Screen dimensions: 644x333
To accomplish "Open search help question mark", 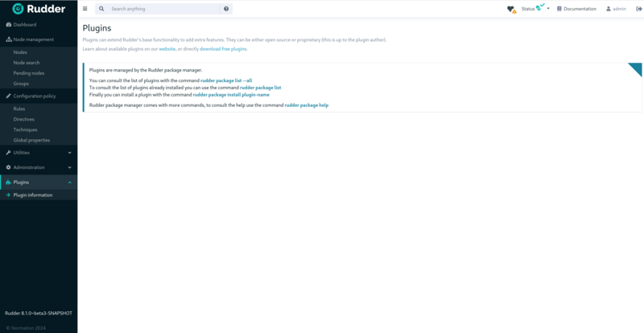I will coord(226,9).
